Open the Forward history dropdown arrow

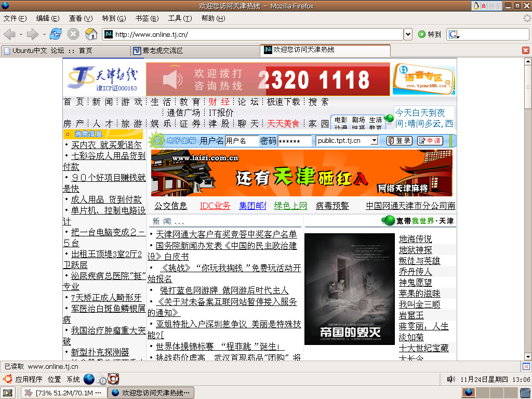point(44,34)
